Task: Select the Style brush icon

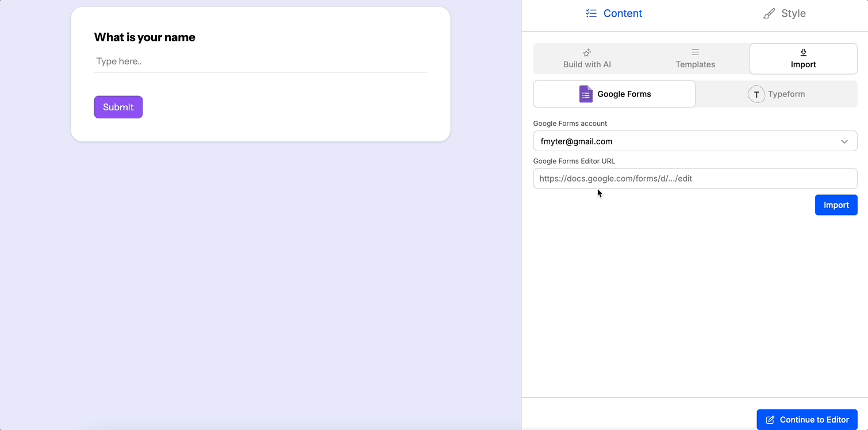Action: pyautogui.click(x=769, y=13)
